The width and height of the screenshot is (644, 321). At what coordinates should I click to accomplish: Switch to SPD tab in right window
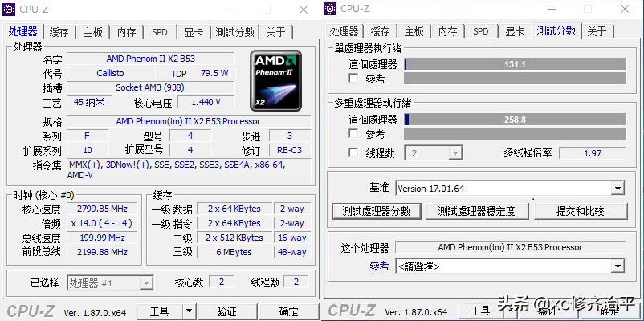tap(481, 31)
